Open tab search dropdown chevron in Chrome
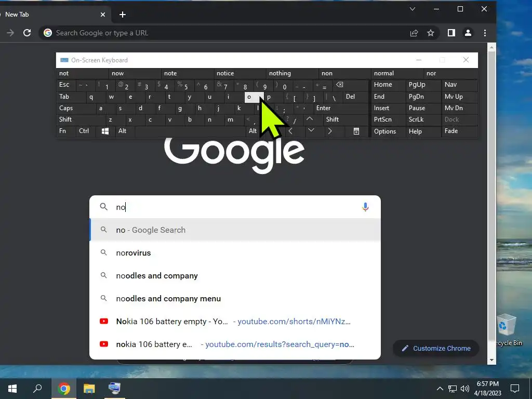This screenshot has width=532, height=399. [x=413, y=9]
